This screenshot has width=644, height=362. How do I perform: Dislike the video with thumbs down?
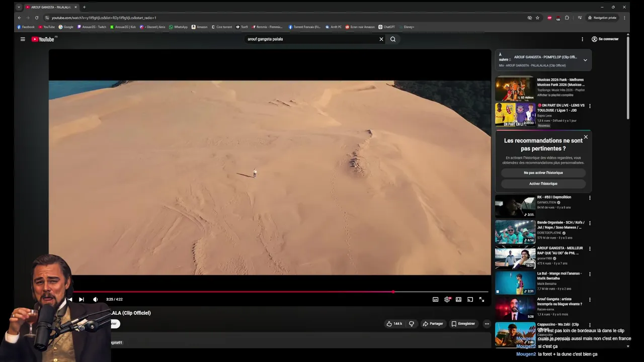pos(412,324)
